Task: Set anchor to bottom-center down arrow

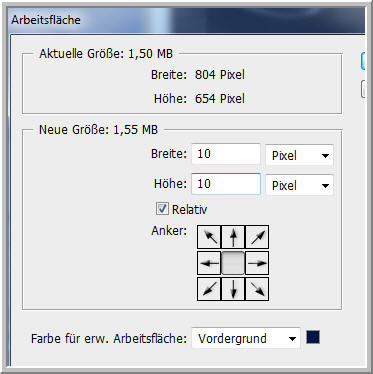Action: point(233,289)
